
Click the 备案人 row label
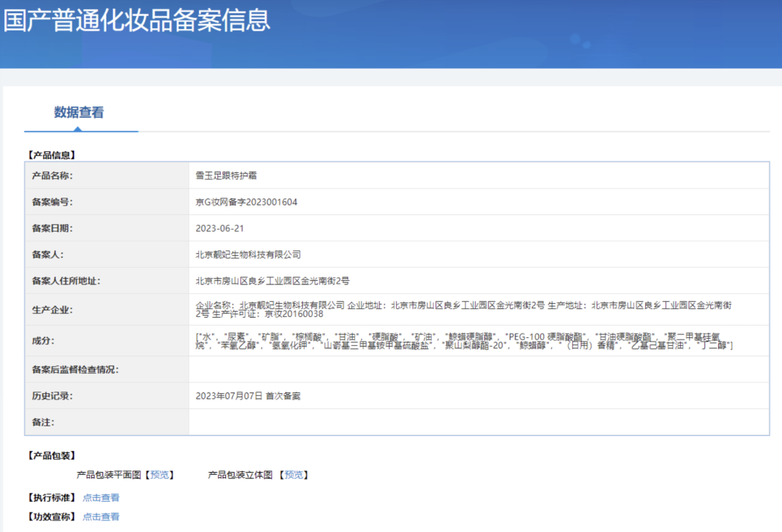48,255
